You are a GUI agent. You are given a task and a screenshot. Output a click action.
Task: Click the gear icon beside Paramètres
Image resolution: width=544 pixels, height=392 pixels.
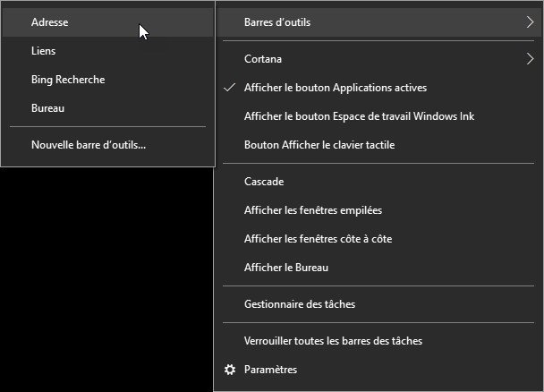pyautogui.click(x=230, y=370)
